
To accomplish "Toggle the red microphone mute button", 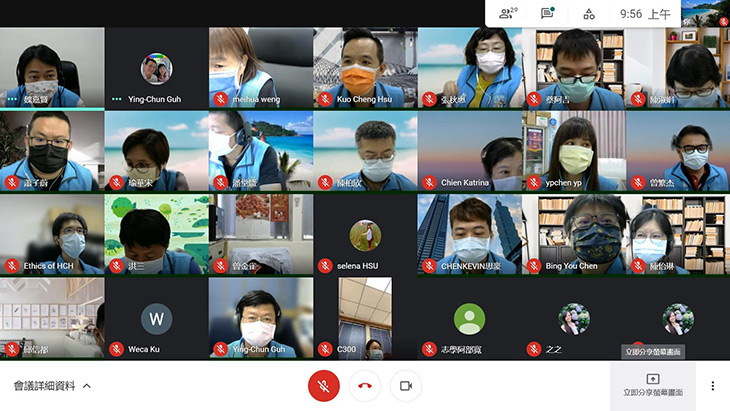I will pos(323,385).
